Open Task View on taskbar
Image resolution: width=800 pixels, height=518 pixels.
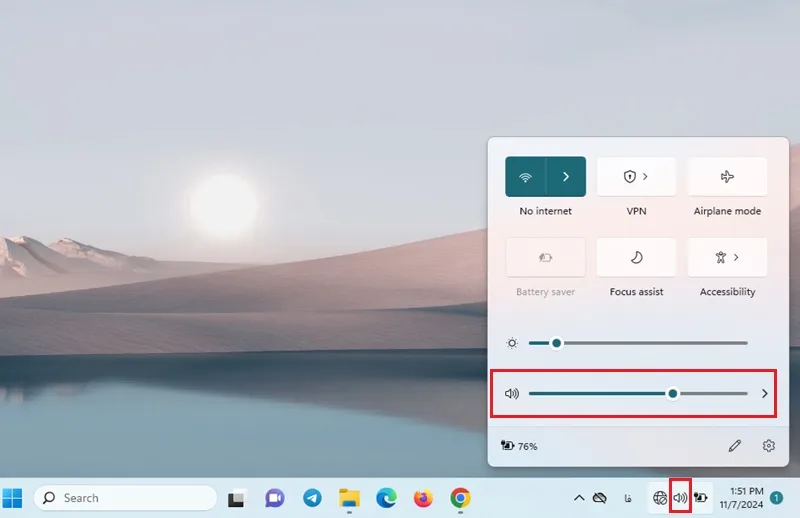click(x=236, y=498)
